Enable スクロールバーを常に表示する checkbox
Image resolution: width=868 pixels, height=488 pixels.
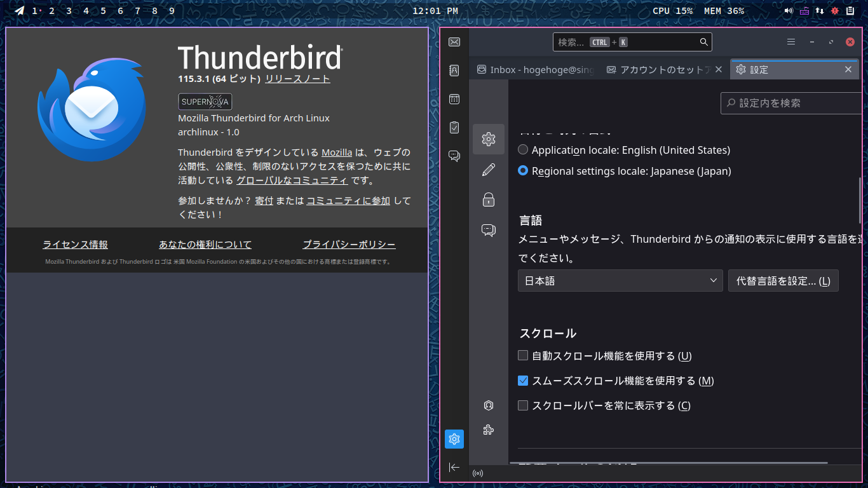(x=523, y=405)
